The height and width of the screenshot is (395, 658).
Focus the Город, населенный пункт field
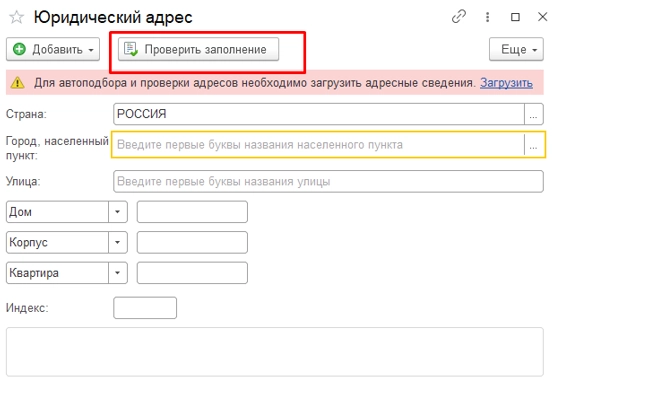point(318,145)
